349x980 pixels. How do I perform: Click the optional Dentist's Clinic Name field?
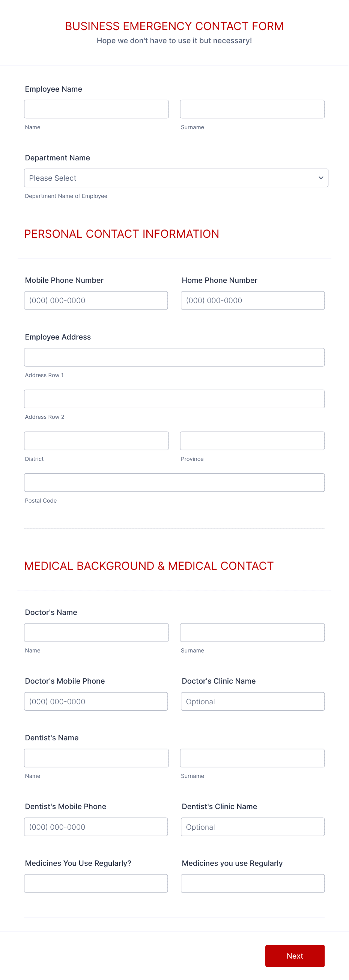253,827
